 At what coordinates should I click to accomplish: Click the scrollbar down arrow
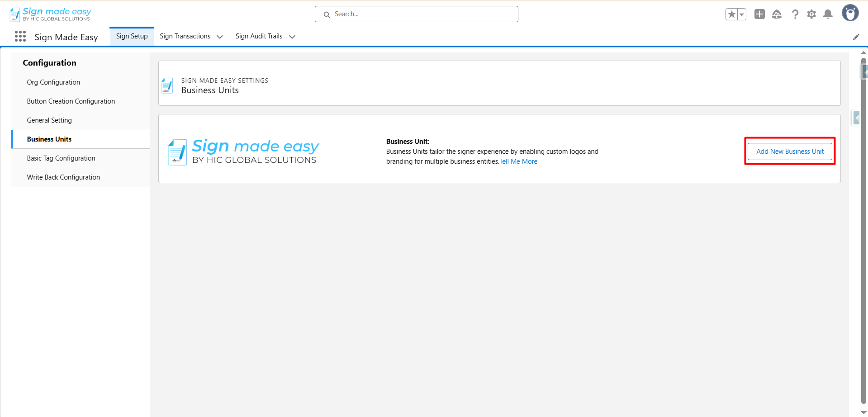863,412
